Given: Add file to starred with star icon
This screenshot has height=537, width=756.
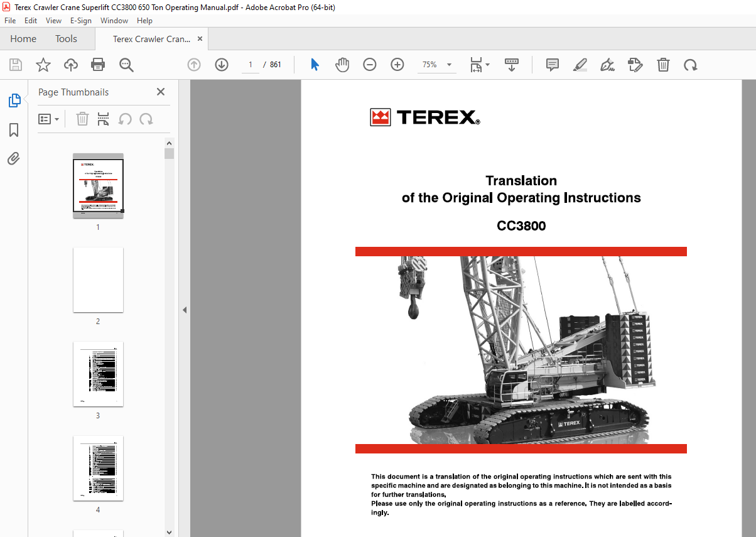Looking at the screenshot, I should (43, 65).
